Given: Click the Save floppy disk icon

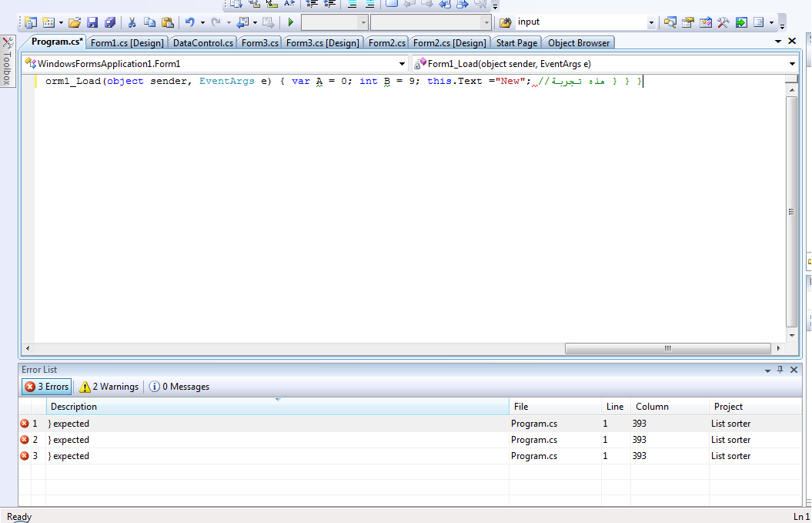Looking at the screenshot, I should click(92, 22).
